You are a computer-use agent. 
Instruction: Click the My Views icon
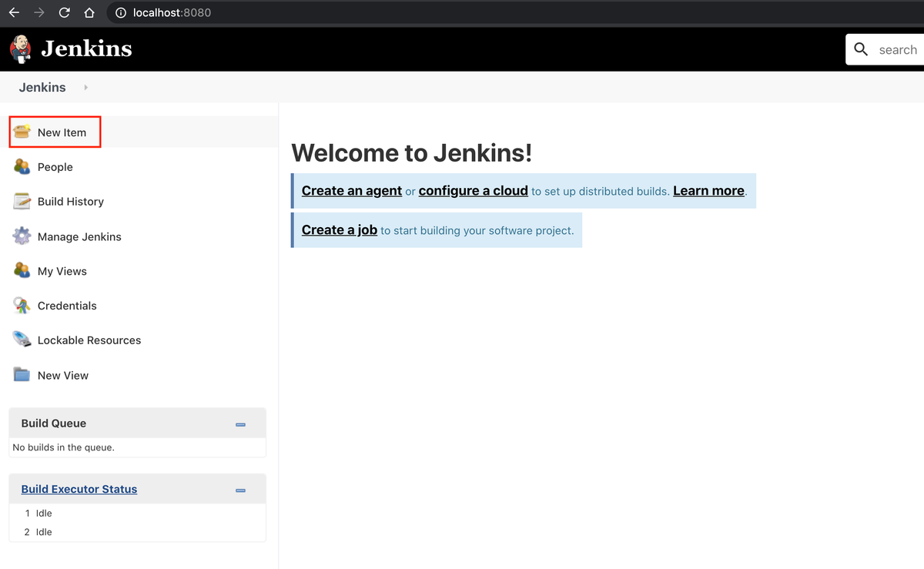click(22, 271)
